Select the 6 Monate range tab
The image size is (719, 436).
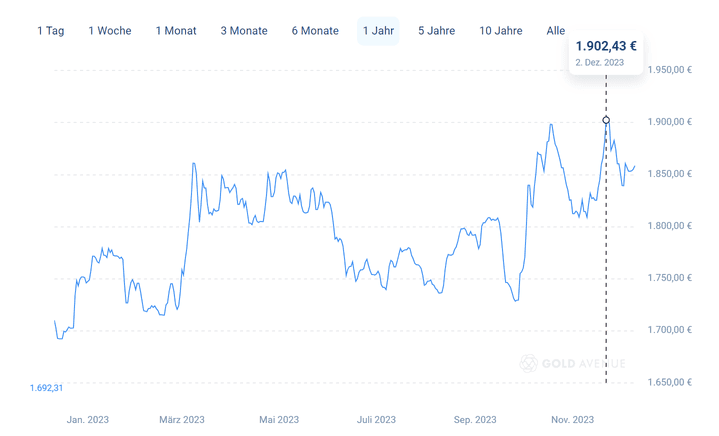pyautogui.click(x=315, y=31)
